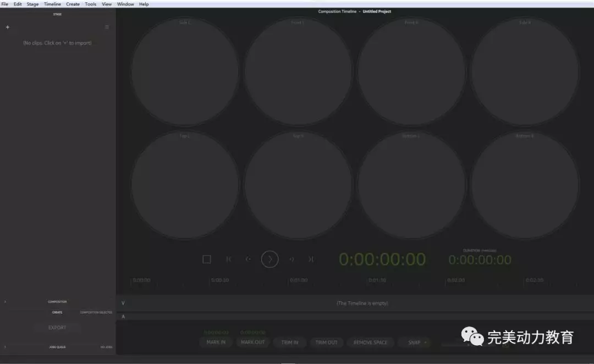Jump to the end of the timeline
594x364 pixels.
[311, 260]
